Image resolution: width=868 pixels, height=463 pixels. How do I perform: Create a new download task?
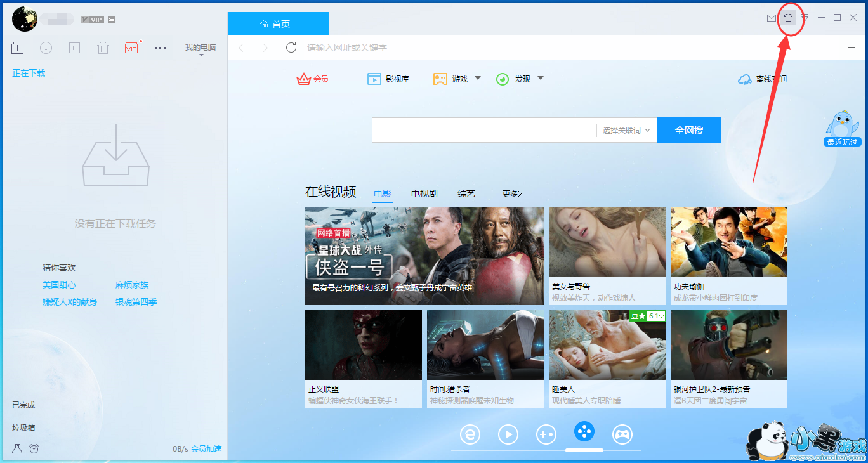(x=17, y=48)
